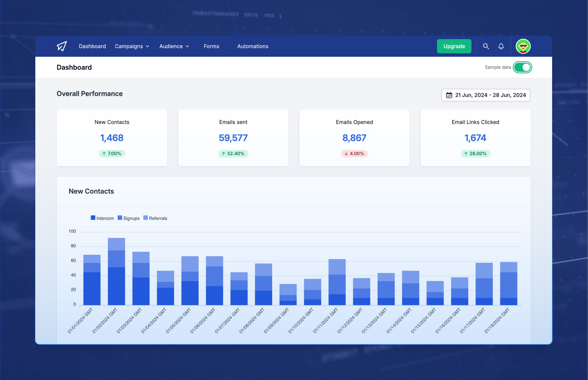Click the Referrals legend color square

146,218
